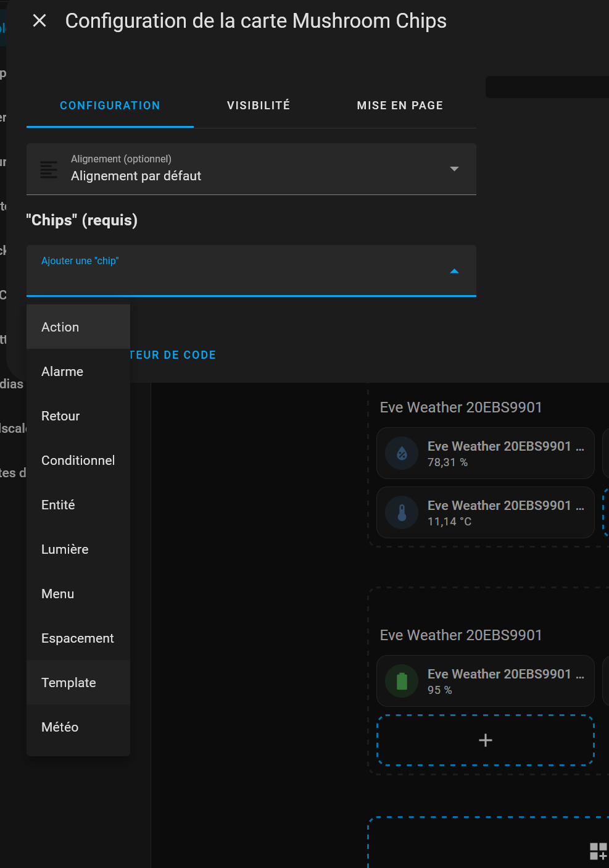This screenshot has width=609, height=868.
Task: Click the alignment lines icon
Action: coord(49,169)
